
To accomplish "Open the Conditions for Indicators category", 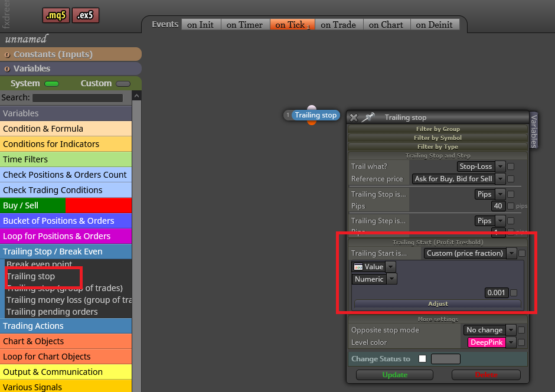I will point(66,144).
